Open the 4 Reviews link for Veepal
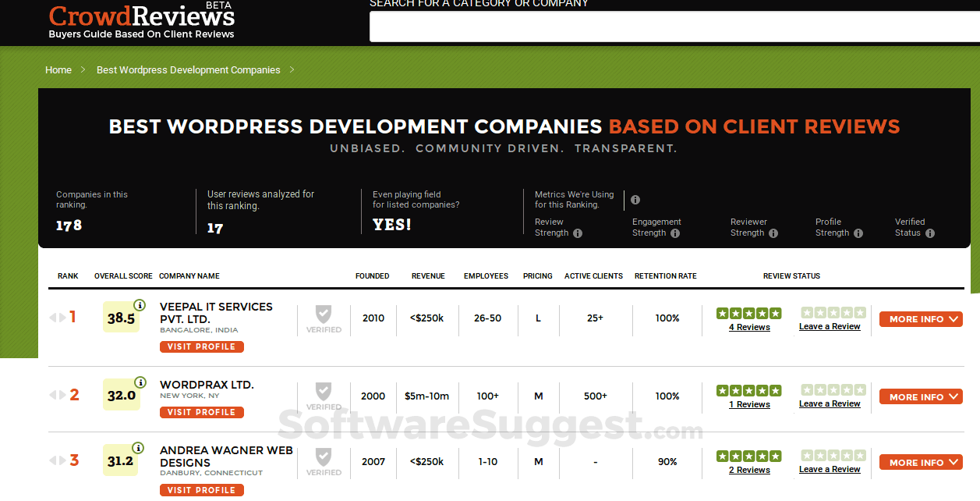The height and width of the screenshot is (501, 980). click(748, 327)
